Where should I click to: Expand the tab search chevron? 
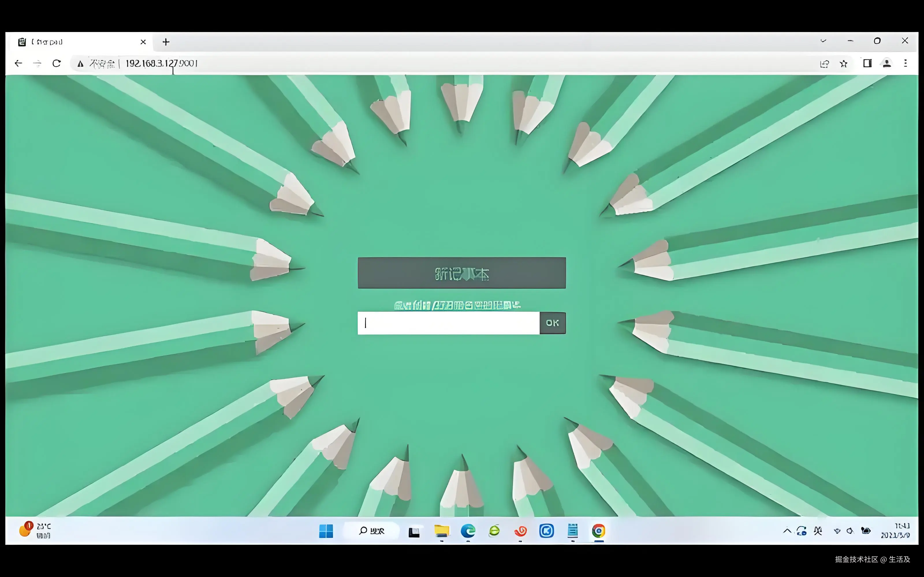click(x=823, y=41)
